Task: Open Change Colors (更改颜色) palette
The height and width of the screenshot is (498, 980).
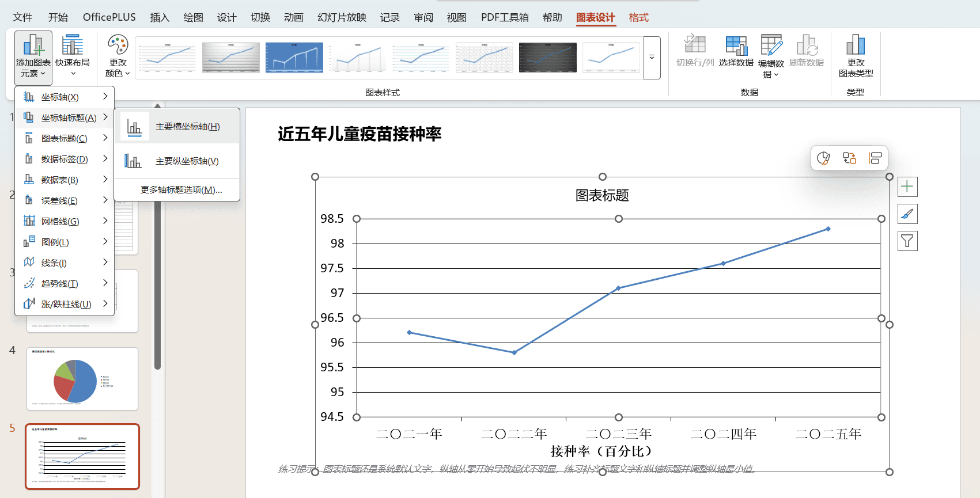Action: click(x=118, y=56)
